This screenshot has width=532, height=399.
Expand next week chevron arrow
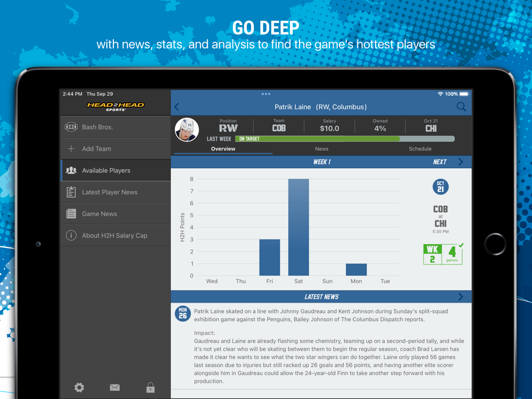coord(460,162)
